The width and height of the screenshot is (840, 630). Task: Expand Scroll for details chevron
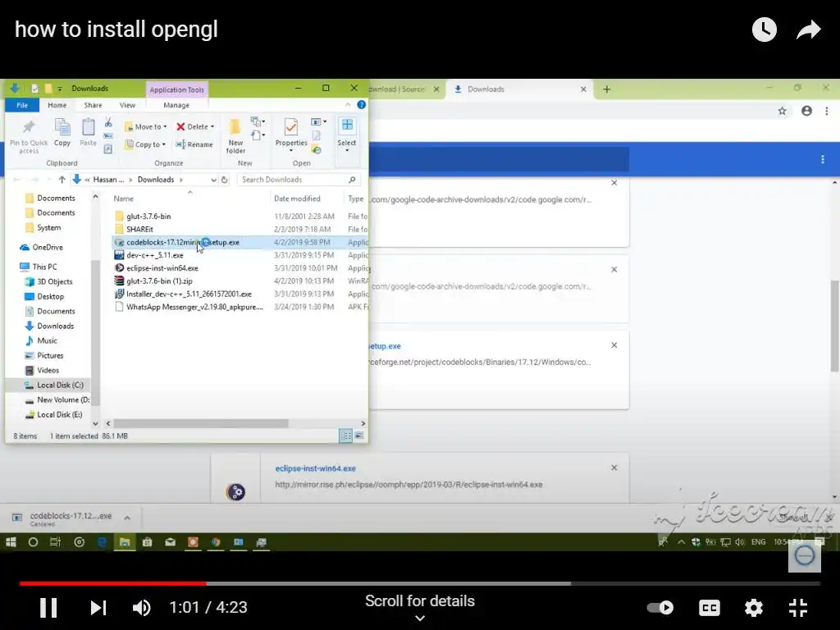pyautogui.click(x=420, y=619)
